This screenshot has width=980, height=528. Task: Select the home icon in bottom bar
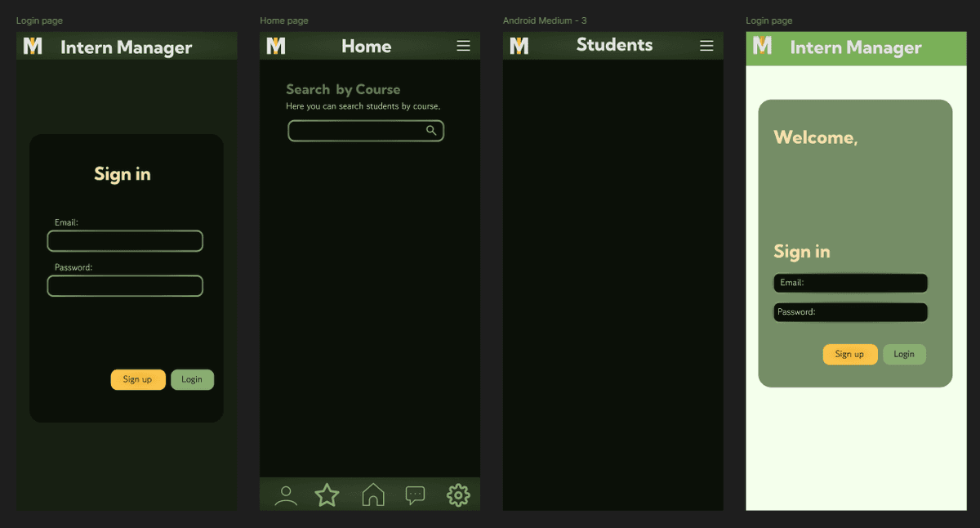click(373, 494)
